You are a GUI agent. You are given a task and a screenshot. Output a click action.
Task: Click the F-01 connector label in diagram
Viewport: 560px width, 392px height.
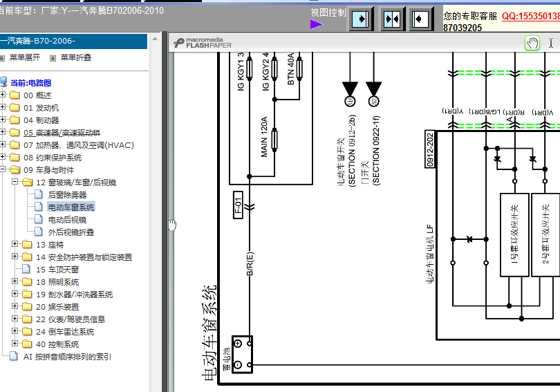tap(239, 205)
